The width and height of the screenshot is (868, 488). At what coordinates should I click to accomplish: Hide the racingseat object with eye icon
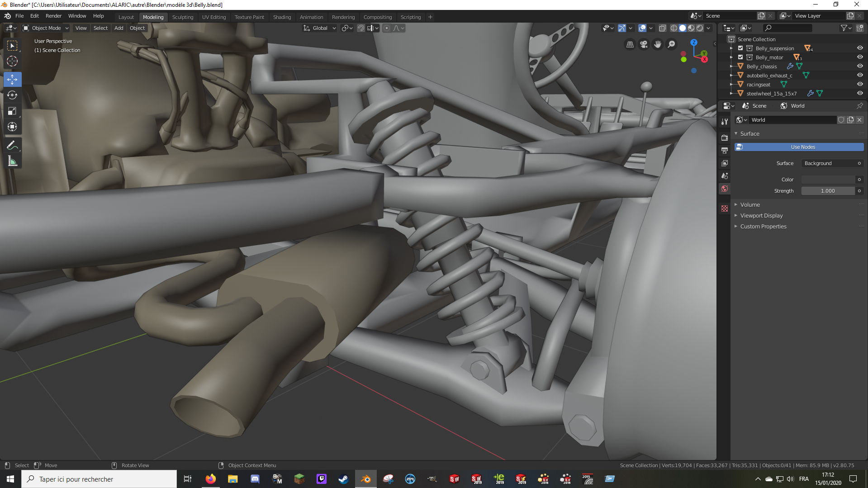(859, 85)
